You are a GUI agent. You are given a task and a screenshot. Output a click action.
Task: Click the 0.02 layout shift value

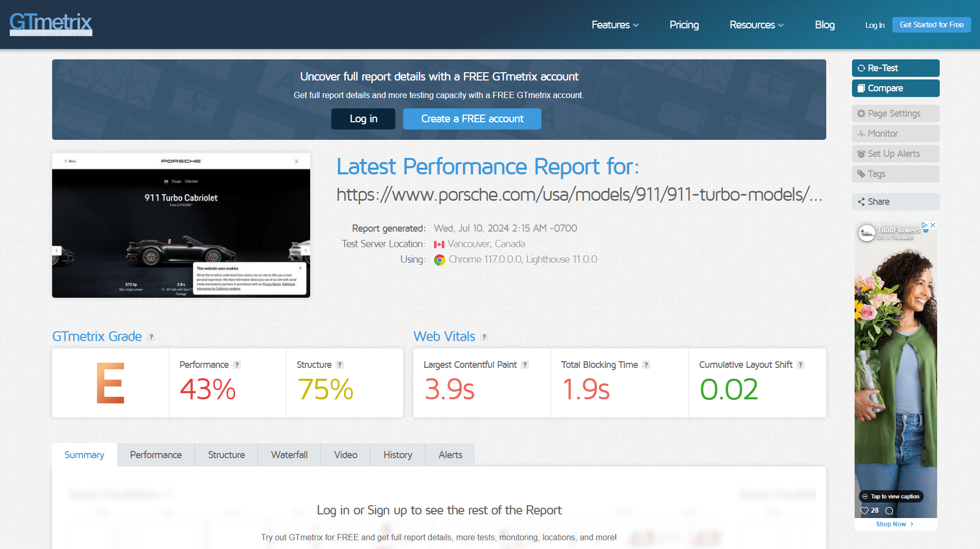[x=729, y=390]
